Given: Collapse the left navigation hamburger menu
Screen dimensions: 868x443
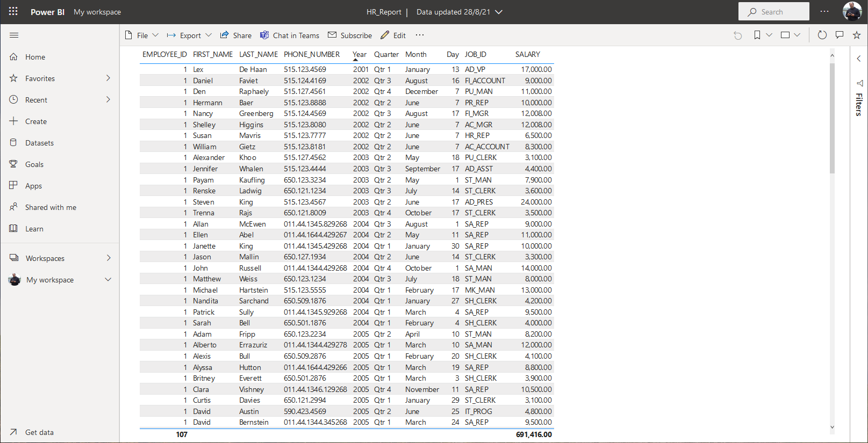Looking at the screenshot, I should [14, 35].
